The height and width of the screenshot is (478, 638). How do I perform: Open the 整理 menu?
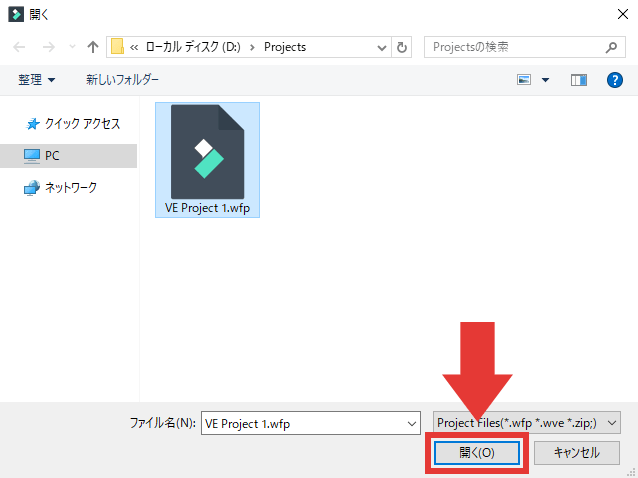36,79
